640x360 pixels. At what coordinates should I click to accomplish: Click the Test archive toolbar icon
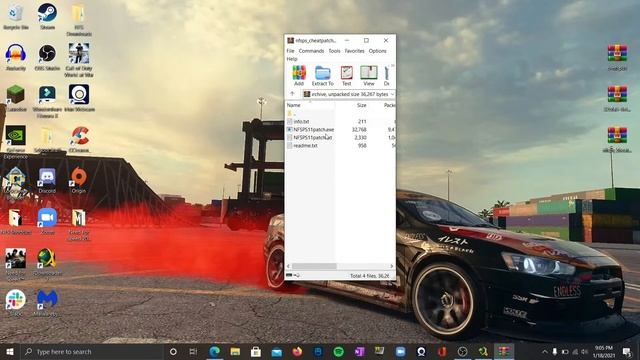[347, 76]
